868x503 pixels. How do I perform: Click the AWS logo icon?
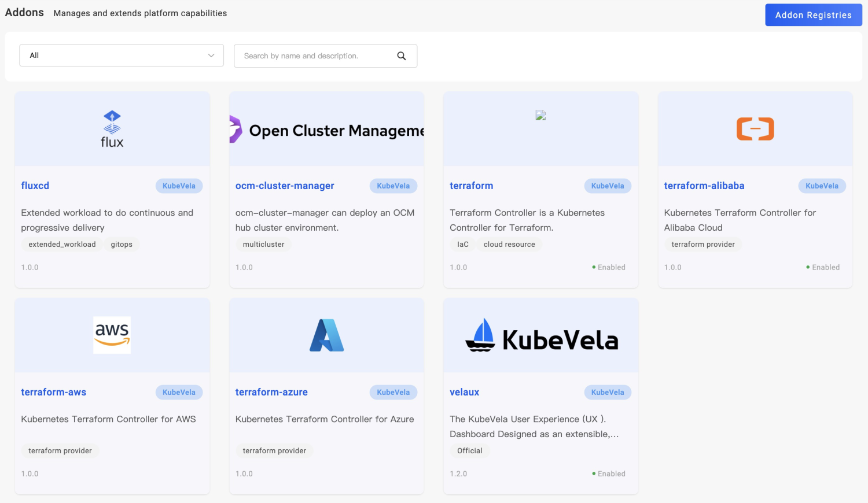112,335
